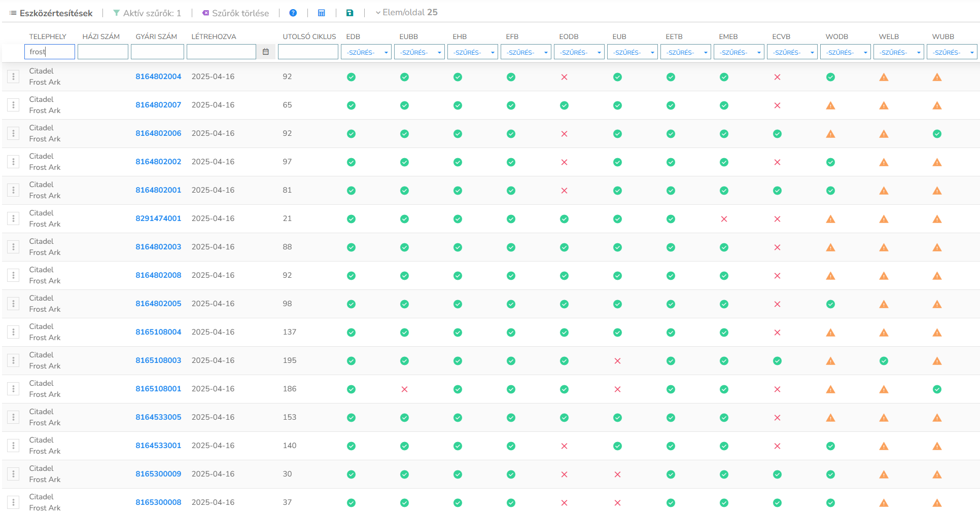Click the green check in EDB first row
Viewport: 980px width, 516px height.
tap(352, 77)
